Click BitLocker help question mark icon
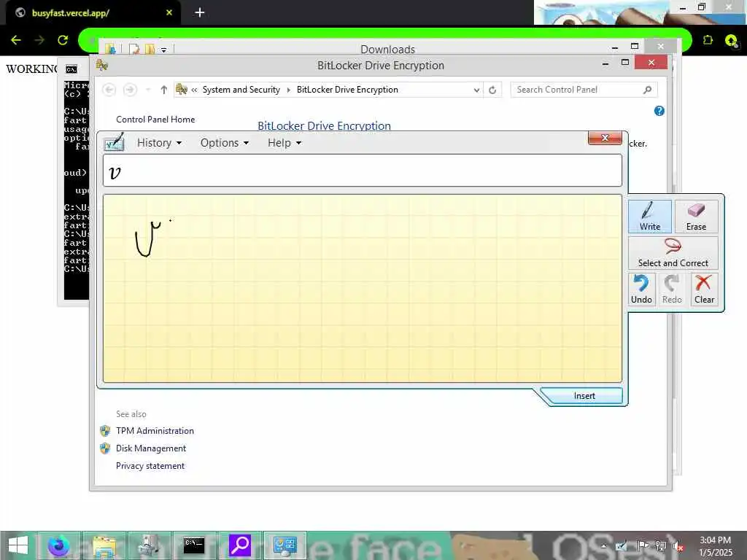 tap(659, 111)
